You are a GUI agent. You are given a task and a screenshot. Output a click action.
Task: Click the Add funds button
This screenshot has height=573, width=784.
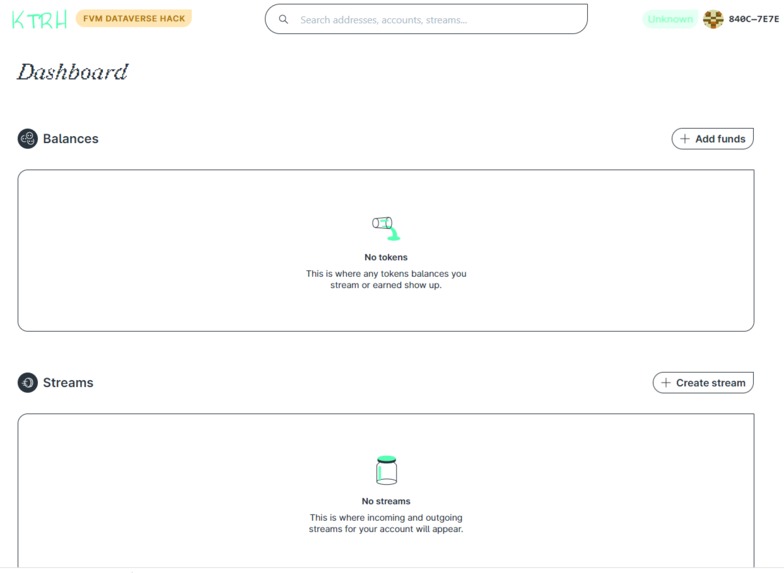[712, 138]
